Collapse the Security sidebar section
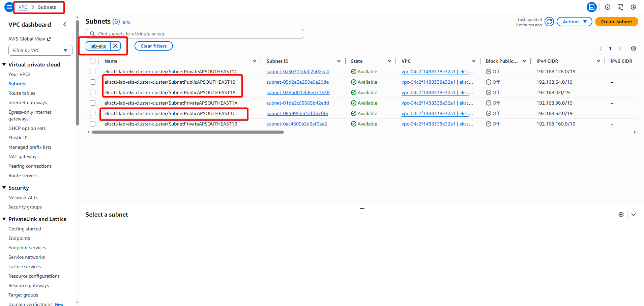The image size is (644, 306). click(x=4, y=188)
